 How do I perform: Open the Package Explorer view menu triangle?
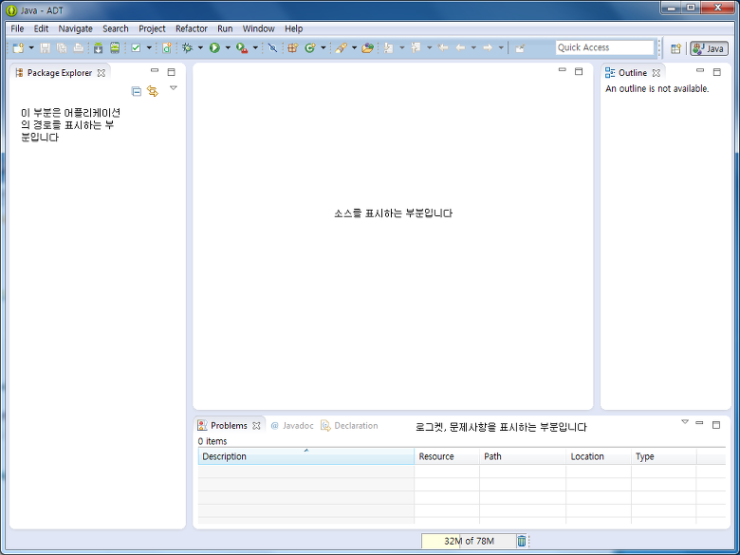(x=173, y=88)
